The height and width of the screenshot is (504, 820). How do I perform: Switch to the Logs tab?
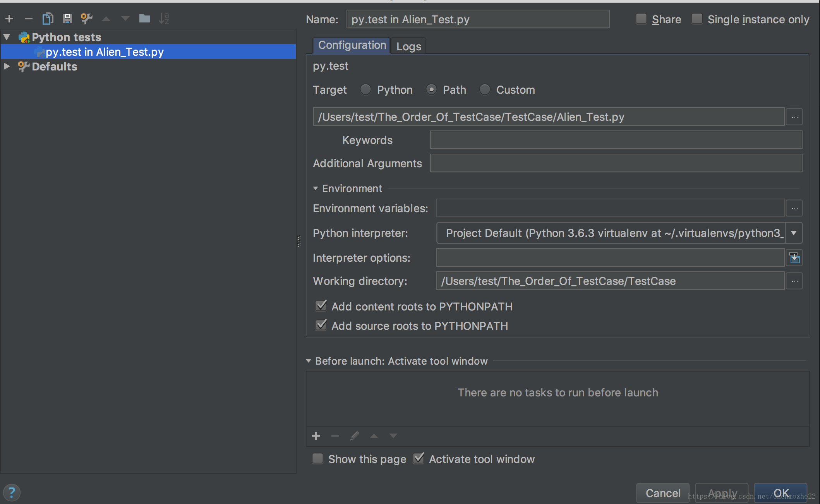409,46
